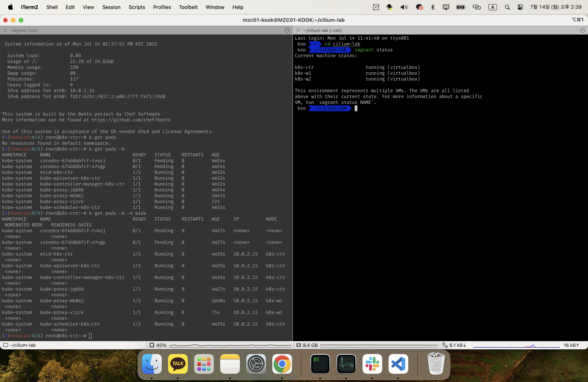Open KakaoTalk from the dock
This screenshot has height=382, width=588.
click(x=178, y=364)
